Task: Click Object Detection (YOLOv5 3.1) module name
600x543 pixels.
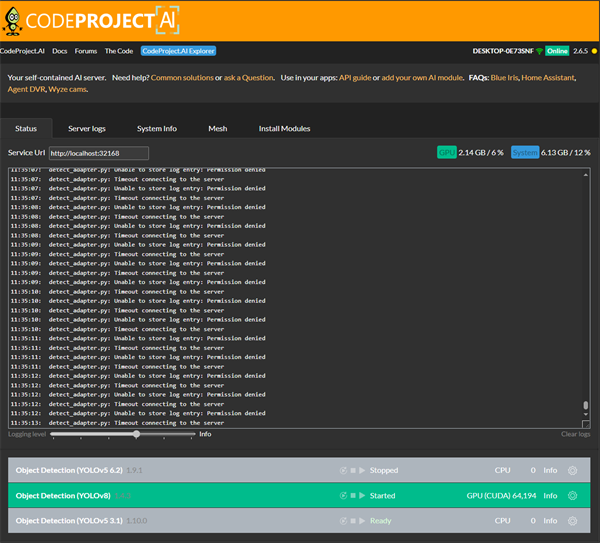Action: pyautogui.click(x=69, y=521)
